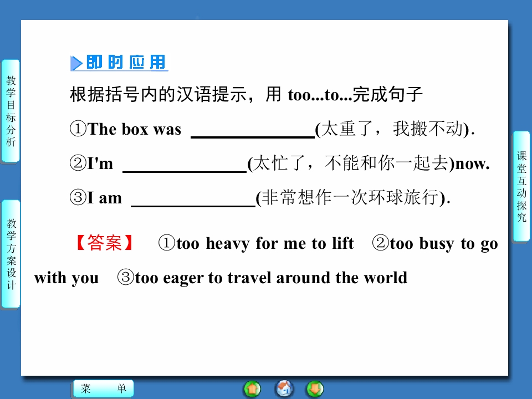Click the blank after I'm

click(185, 165)
